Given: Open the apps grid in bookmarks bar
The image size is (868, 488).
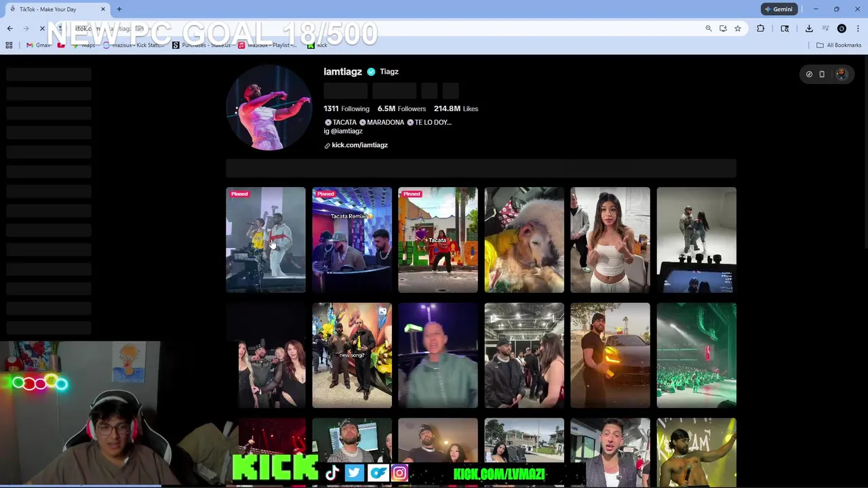Looking at the screenshot, I should pos(9,45).
